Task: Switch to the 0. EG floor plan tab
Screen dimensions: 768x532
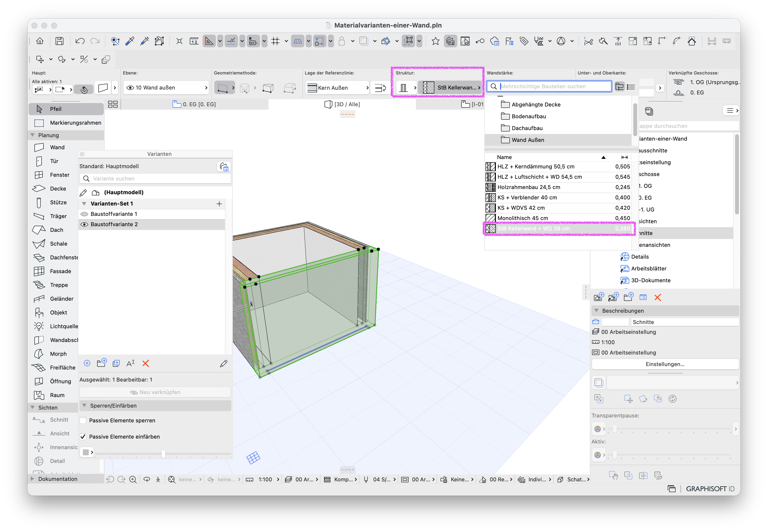Action: 194,104
